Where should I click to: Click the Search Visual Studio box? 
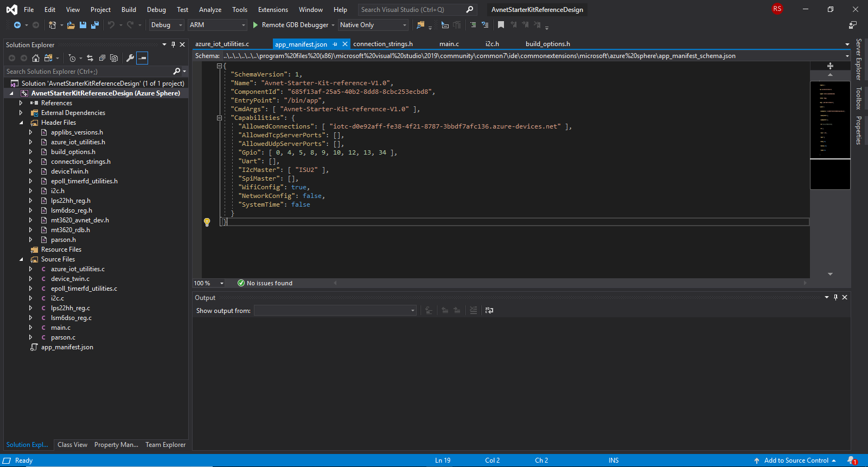point(411,10)
